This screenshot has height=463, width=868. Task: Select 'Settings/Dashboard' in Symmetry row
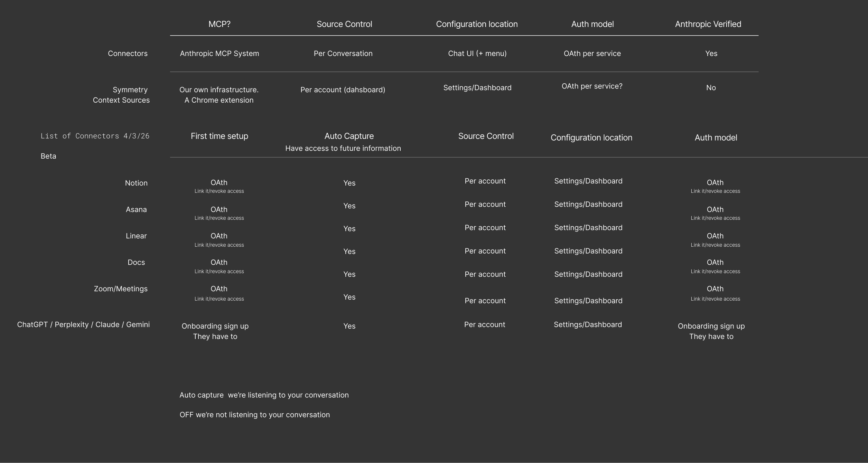[x=477, y=88]
